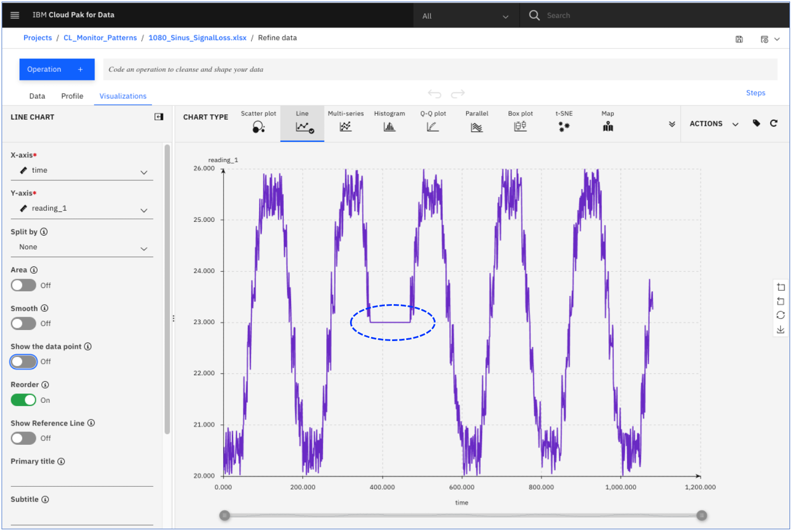Viewport: 795px width, 532px height.
Task: Click the right chart range slider handle
Action: 702,515
